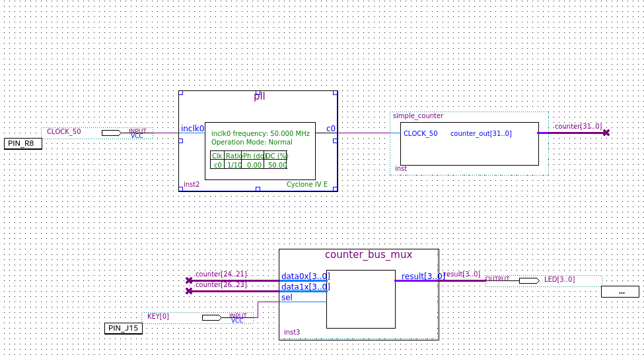The height and width of the screenshot is (355, 644).
Task: Click the 1/10 ratio cell in pll table
Action: coord(233,164)
